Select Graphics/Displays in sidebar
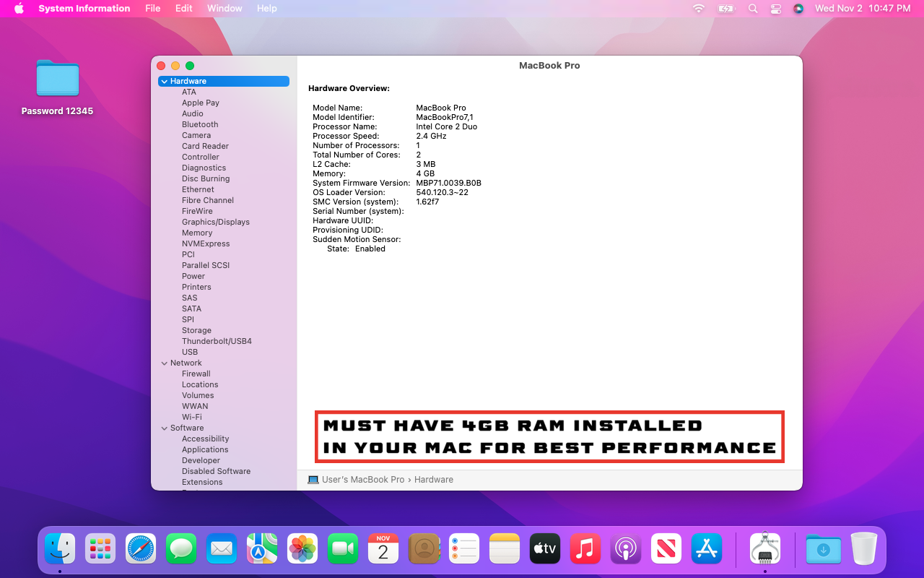The width and height of the screenshot is (924, 578). click(x=216, y=222)
